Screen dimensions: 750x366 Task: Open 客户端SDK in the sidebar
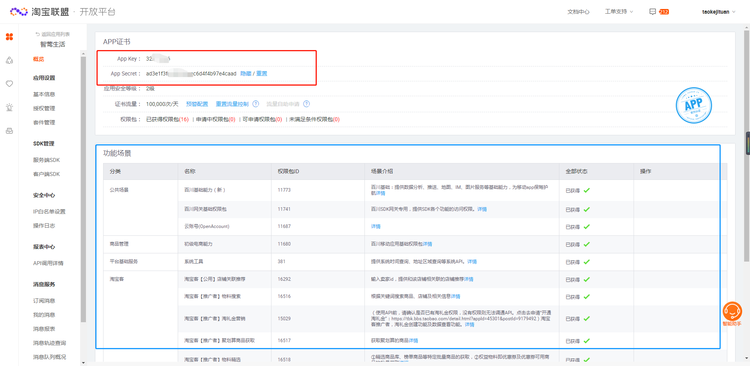(46, 174)
